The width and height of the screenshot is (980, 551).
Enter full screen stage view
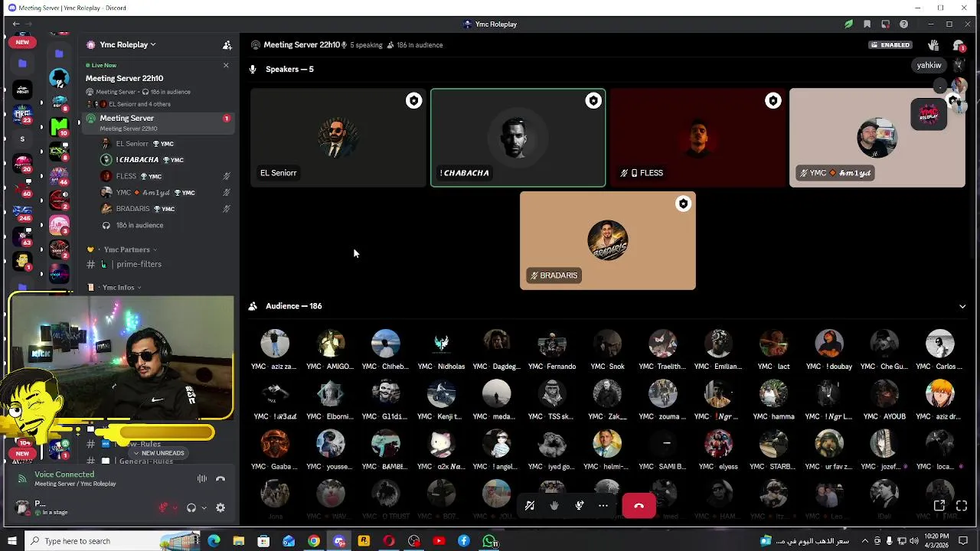962,506
